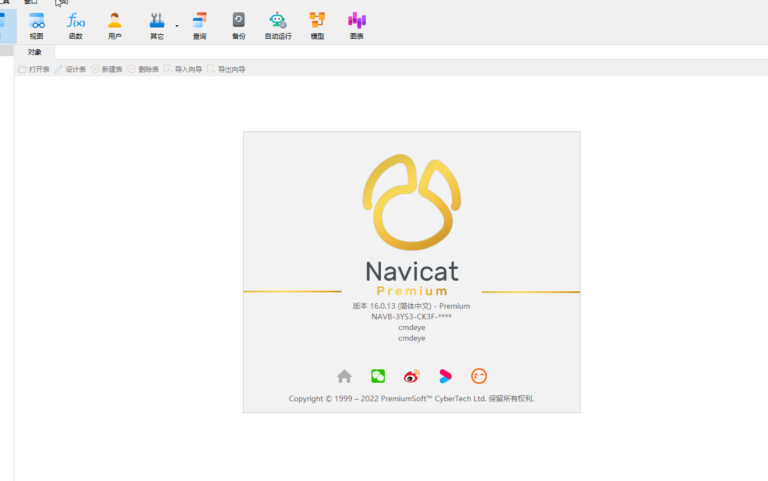Click 删除表 (Delete Table) button
Viewport: 768px width, 481px height.
coord(143,69)
